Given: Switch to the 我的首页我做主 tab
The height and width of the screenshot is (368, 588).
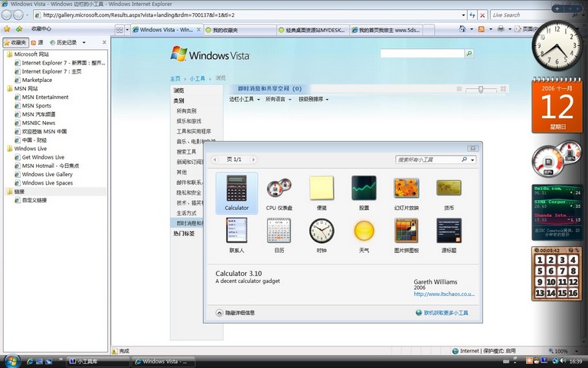Looking at the screenshot, I should [x=386, y=30].
